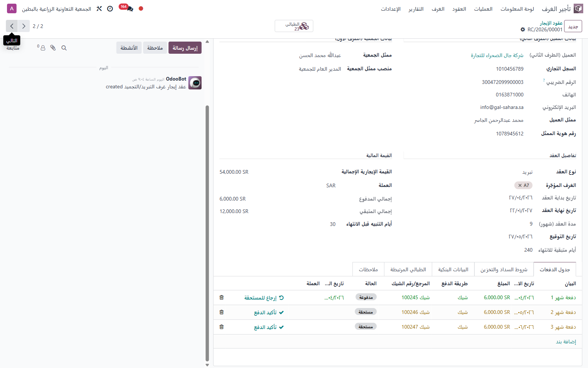Switch to ملاحظات tab
588x368 pixels.
point(368,269)
